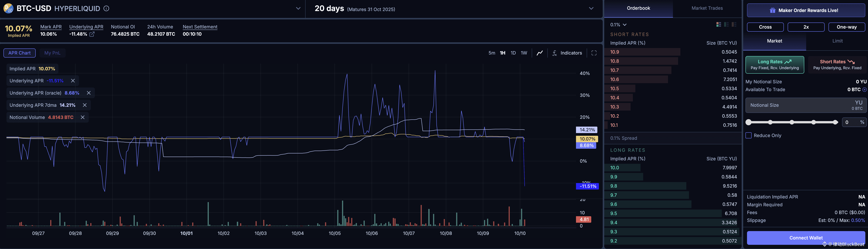The image size is (868, 249).
Task: Select Long Rates trade direction
Action: pyautogui.click(x=774, y=65)
